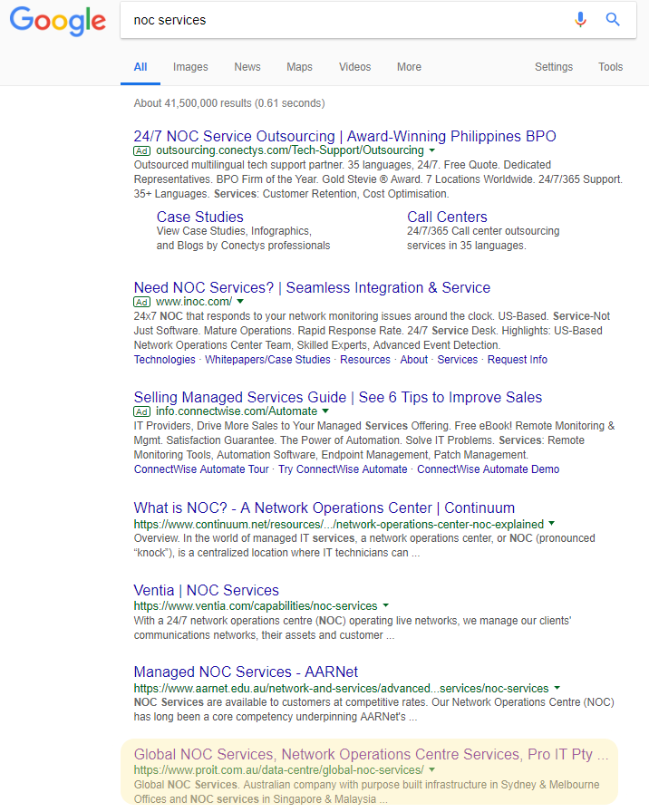Open 'Selling Managed Services Guide' ad

[338, 397]
